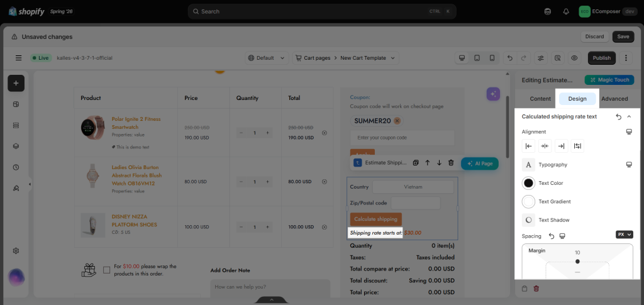Open the Default language dropdown
The width and height of the screenshot is (644, 305).
[267, 58]
